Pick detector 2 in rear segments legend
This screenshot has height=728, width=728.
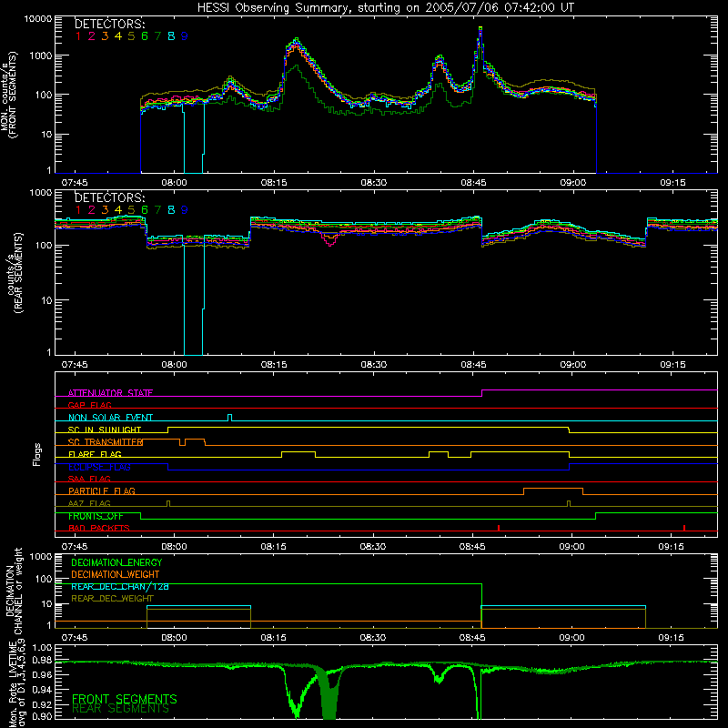92,210
